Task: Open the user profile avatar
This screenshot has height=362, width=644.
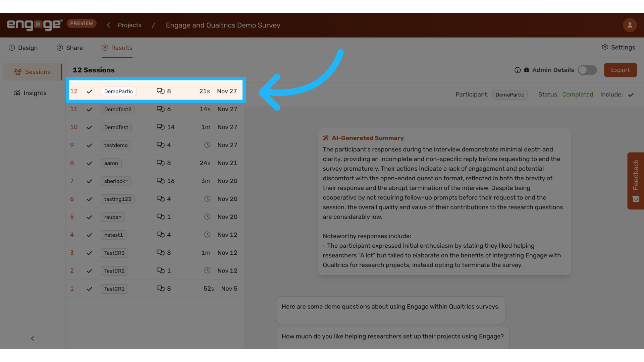Action: pyautogui.click(x=630, y=25)
